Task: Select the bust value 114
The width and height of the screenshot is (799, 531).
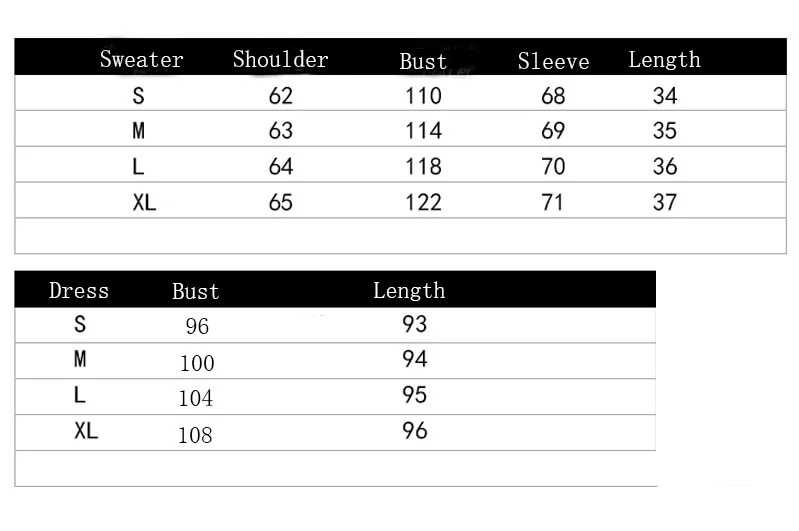Action: (423, 131)
